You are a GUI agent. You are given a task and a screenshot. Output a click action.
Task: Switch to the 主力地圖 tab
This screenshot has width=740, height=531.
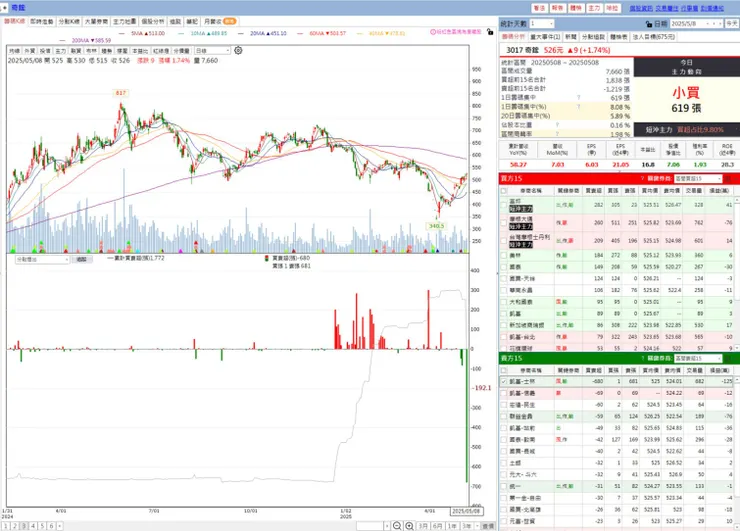click(x=125, y=22)
